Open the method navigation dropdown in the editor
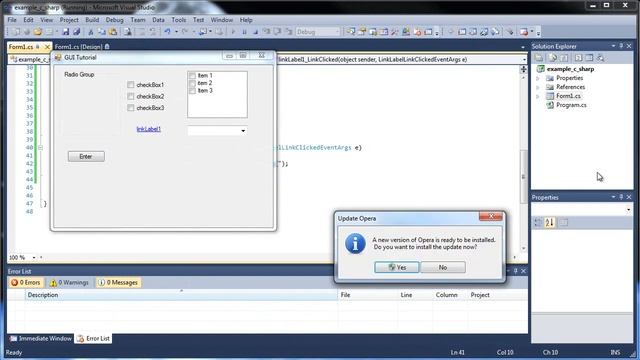The image size is (640, 360). click(524, 60)
